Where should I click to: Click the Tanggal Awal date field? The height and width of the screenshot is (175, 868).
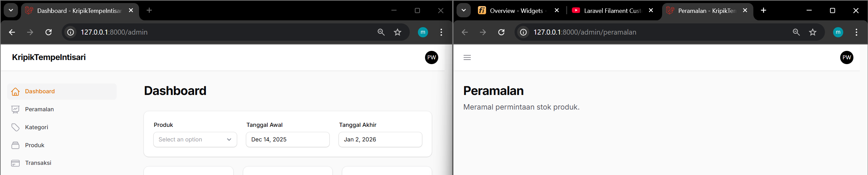point(288,139)
